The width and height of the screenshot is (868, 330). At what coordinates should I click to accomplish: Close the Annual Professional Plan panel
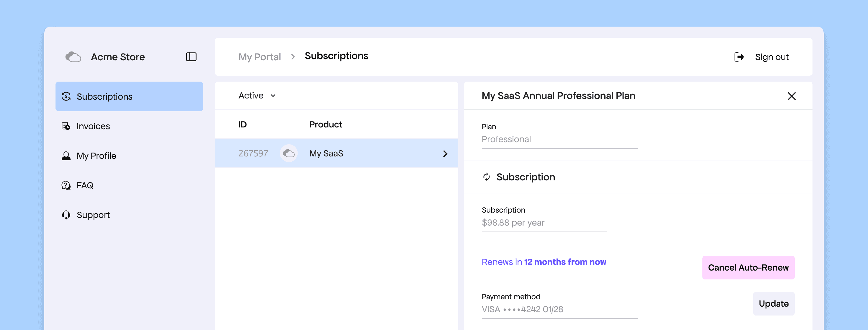tap(792, 96)
